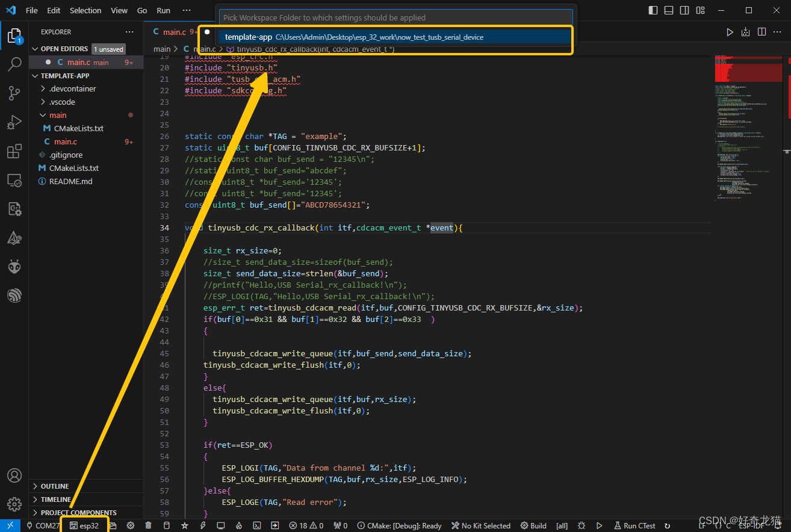This screenshot has height=532, width=791.
Task: Toggle the secondary side bar
Action: 684,10
